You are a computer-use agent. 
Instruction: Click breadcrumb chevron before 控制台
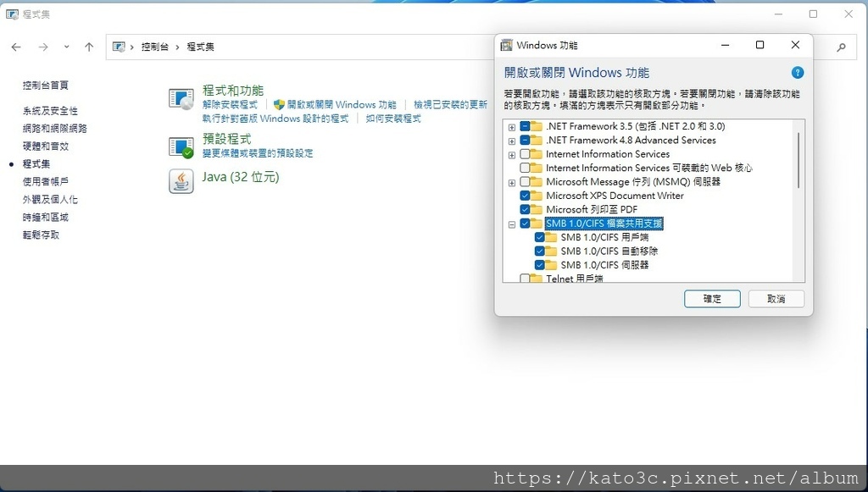[131, 47]
